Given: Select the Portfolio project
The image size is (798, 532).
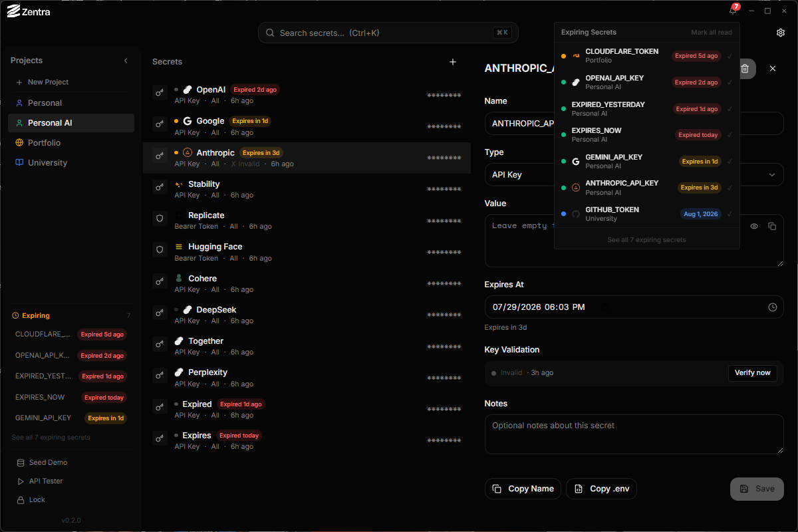Looking at the screenshot, I should coord(71,143).
